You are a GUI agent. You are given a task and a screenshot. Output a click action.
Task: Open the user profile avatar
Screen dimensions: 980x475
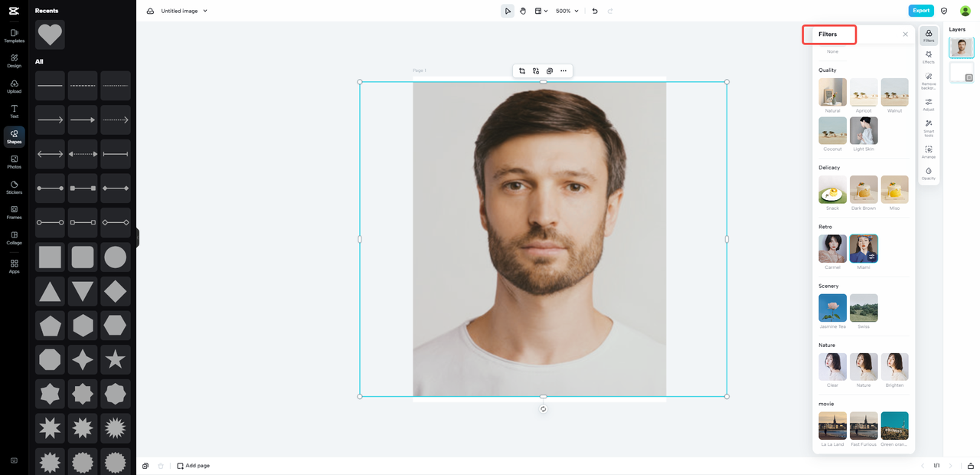click(x=965, y=11)
